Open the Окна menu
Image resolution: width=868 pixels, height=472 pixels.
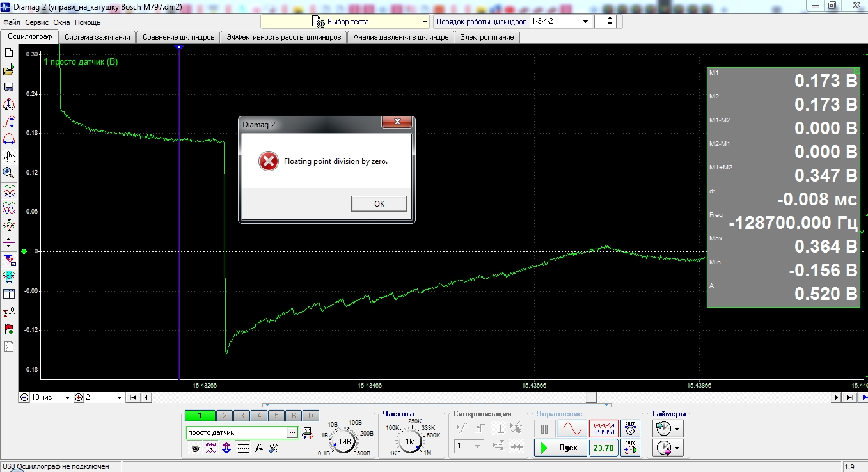(x=62, y=22)
